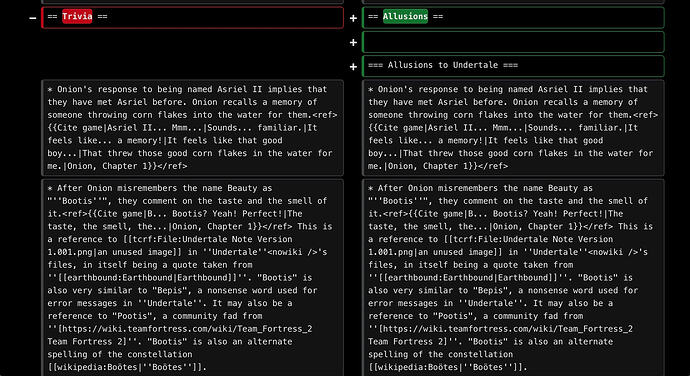
Task: Click the empty added line block
Action: pyautogui.click(x=513, y=42)
